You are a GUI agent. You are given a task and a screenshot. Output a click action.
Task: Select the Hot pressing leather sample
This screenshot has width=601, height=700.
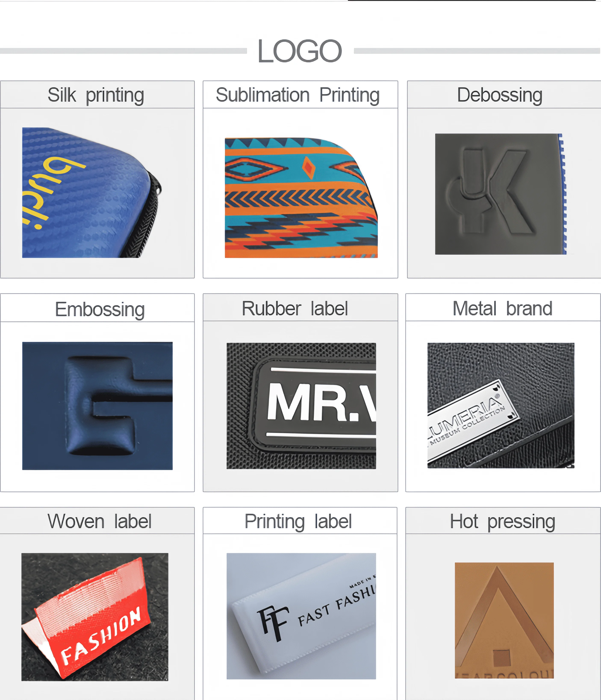pos(504,620)
